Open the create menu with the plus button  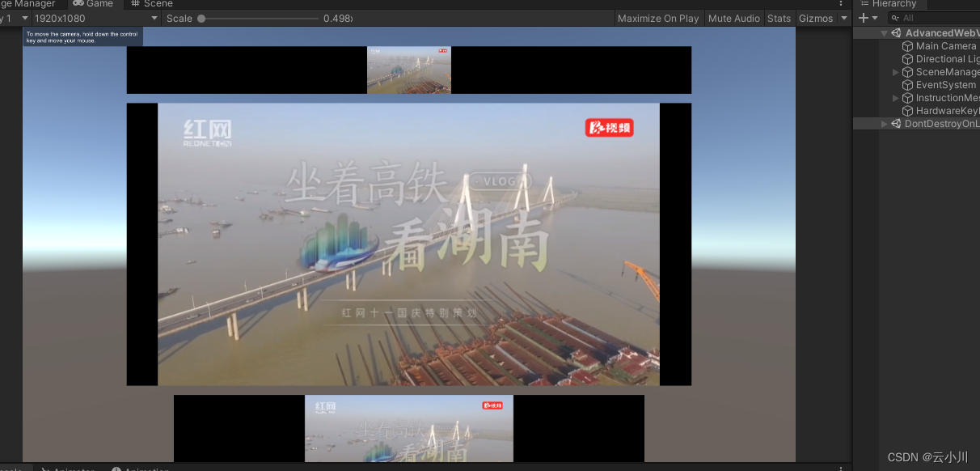(864, 17)
